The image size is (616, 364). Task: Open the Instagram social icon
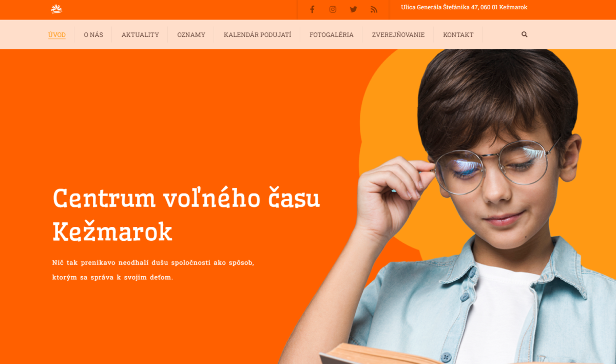[333, 9]
